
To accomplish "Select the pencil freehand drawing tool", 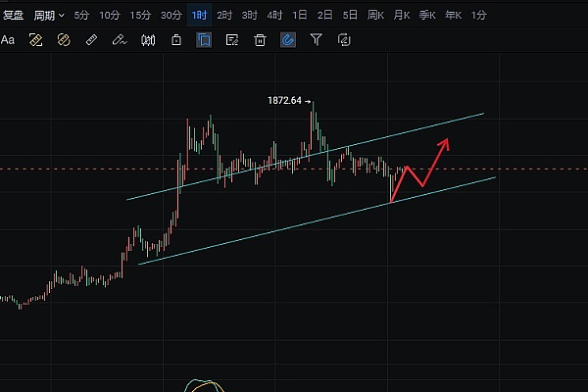I will coord(120,40).
